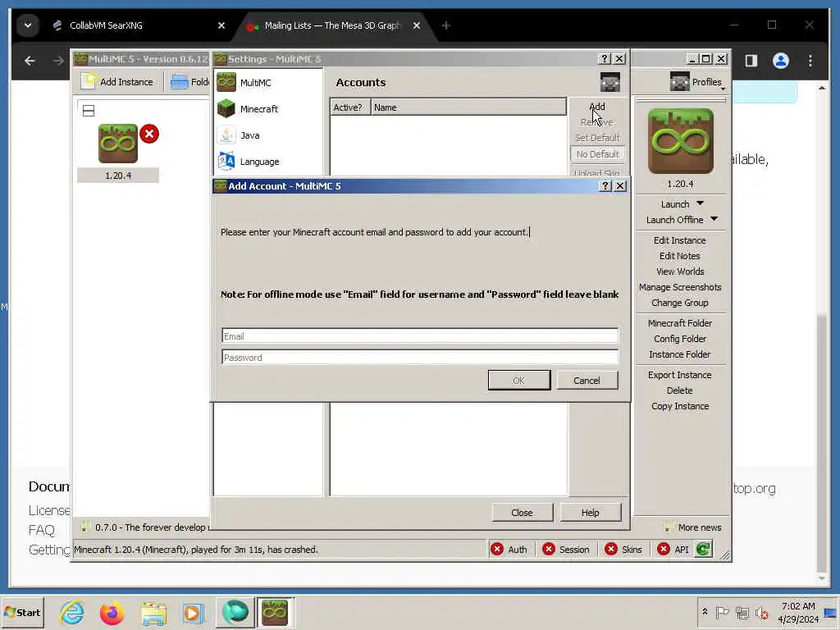Expand the Launch dropdown arrow
This screenshot has height=630, width=840.
pos(701,203)
